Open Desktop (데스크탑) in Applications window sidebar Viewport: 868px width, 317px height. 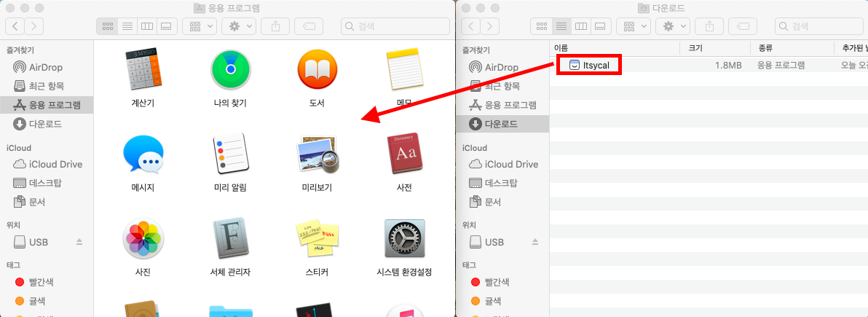click(x=47, y=183)
